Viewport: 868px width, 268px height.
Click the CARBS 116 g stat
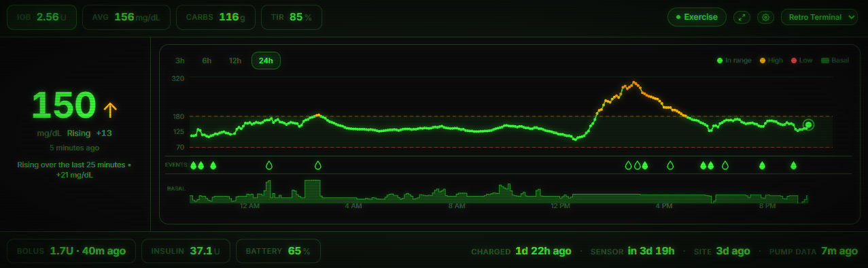(215, 17)
